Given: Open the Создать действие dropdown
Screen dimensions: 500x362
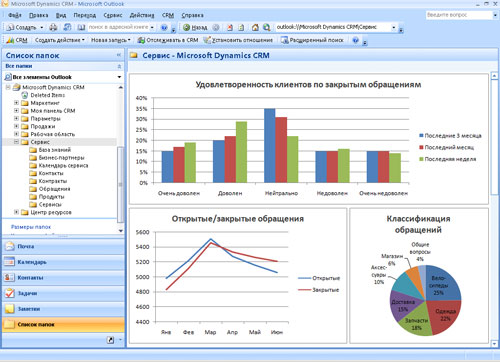Looking at the screenshot, I should coord(60,40).
